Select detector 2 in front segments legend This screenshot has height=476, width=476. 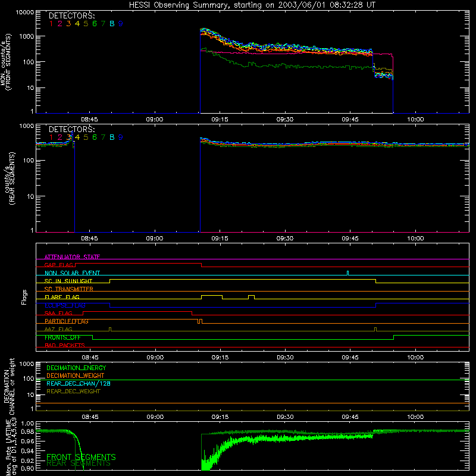pyautogui.click(x=60, y=24)
